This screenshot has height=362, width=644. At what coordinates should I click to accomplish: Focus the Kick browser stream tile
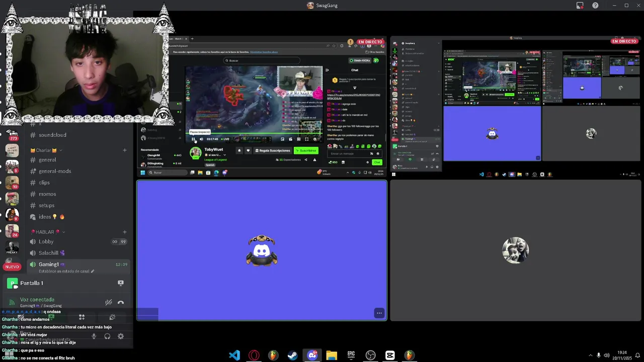(262, 107)
